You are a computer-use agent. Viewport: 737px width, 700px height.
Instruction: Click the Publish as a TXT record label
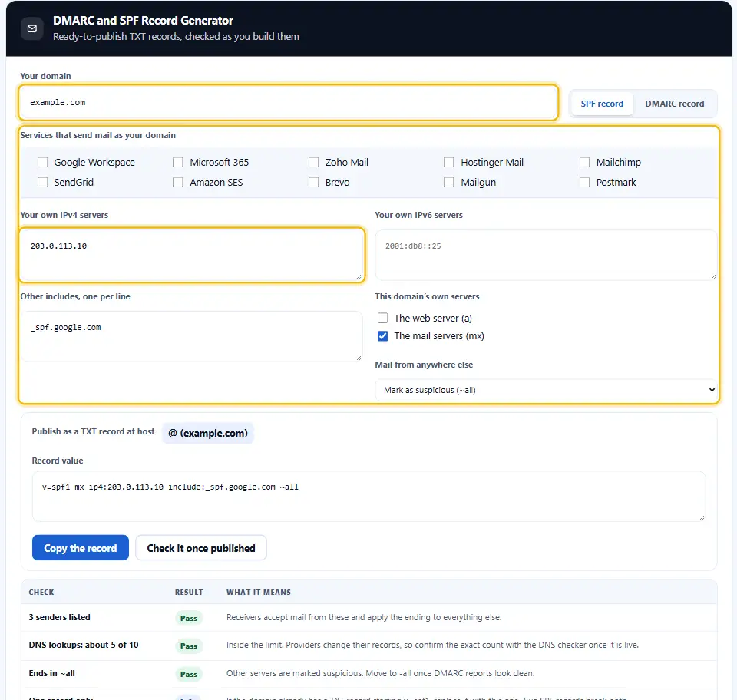pos(93,431)
